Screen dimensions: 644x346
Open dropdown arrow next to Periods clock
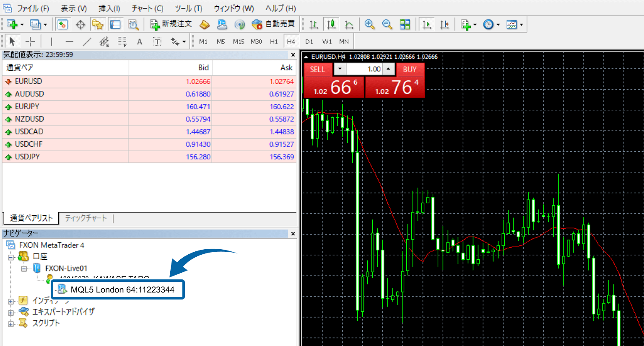pos(498,25)
